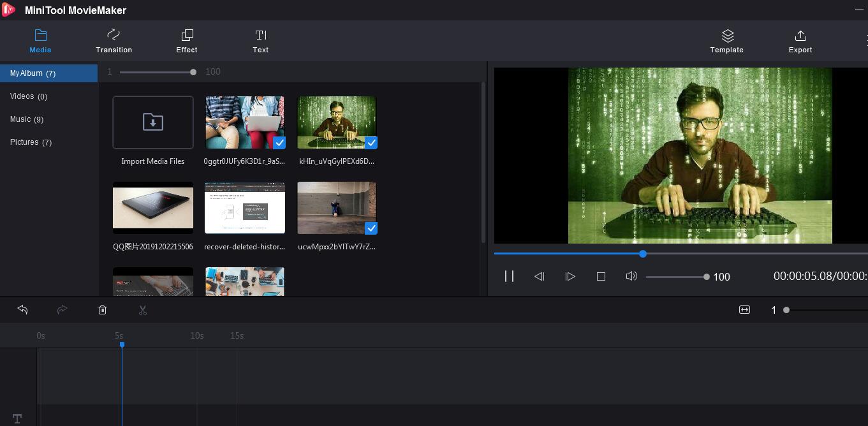Image resolution: width=868 pixels, height=426 pixels.
Task: Click the 0s mark on timeline ruler
Action: coord(41,335)
